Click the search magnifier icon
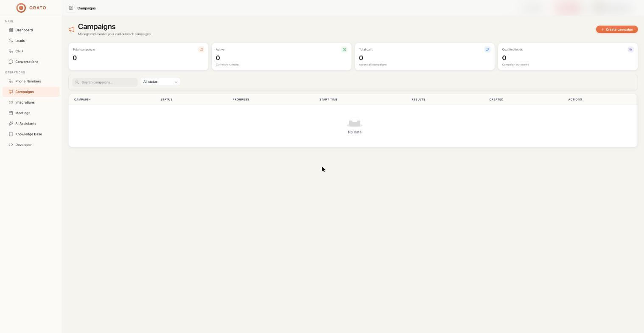 (77, 82)
